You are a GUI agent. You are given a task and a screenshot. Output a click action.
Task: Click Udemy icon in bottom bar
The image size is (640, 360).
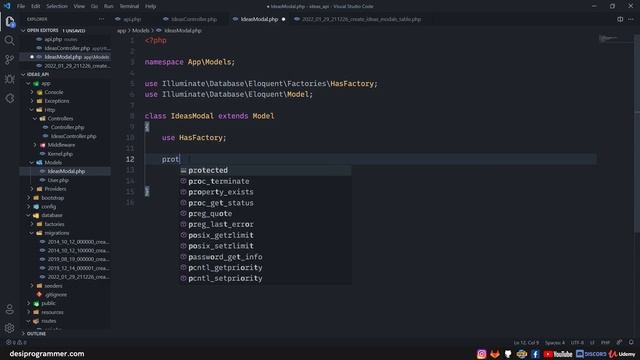pos(622,354)
